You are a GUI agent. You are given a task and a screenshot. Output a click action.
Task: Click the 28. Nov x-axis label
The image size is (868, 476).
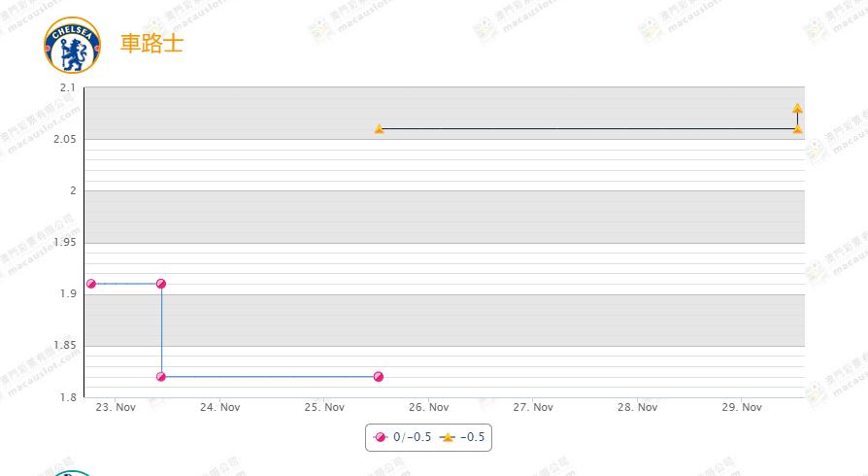637,407
